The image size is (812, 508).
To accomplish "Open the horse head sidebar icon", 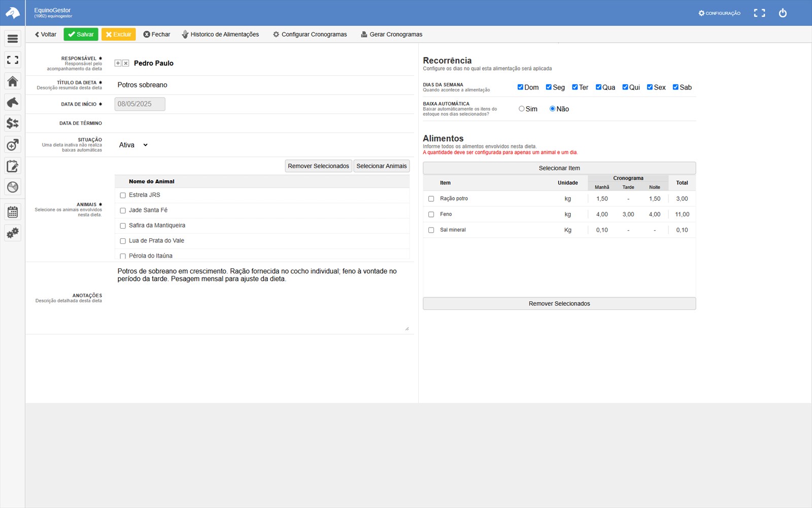I will pyautogui.click(x=13, y=102).
